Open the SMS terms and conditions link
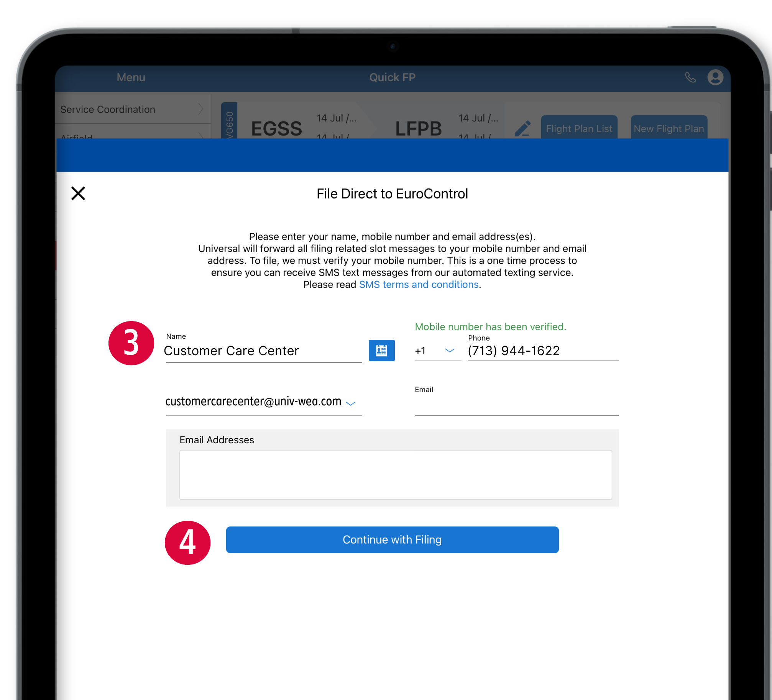 point(419,285)
